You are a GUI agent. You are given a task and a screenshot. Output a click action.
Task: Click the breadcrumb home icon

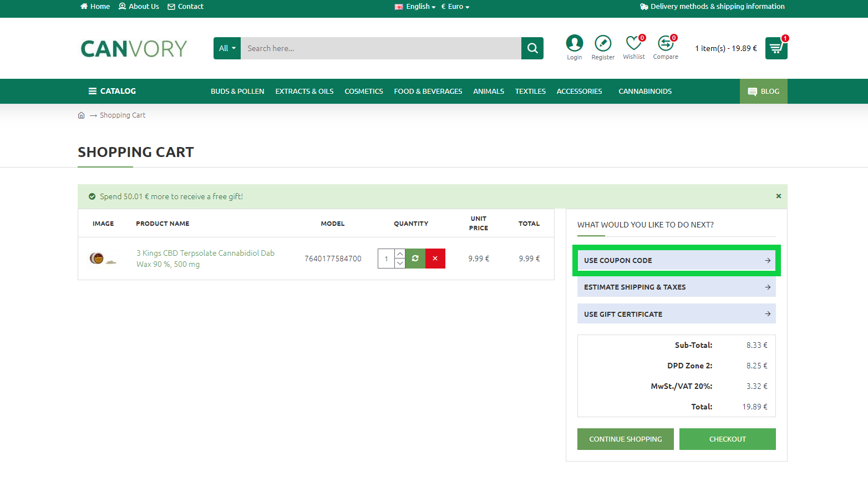point(82,115)
